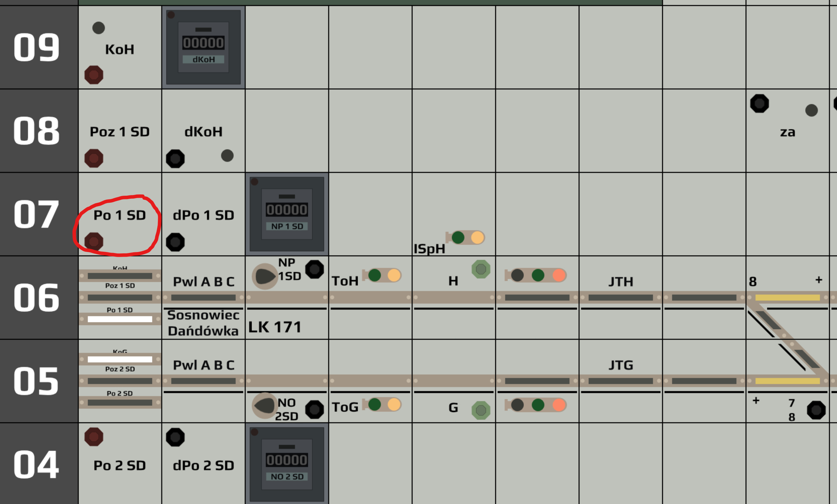
Task: Click the black dKoH octagonal button
Action: [x=175, y=159]
